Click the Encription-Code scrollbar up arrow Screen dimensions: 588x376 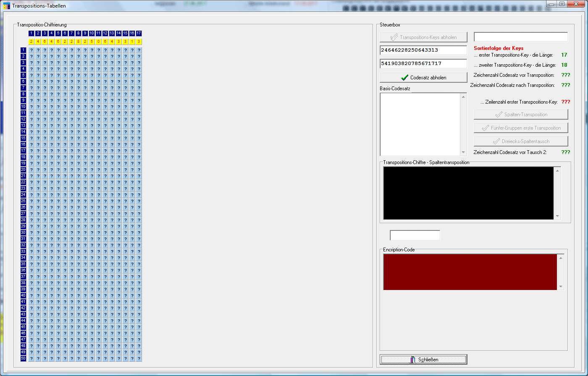click(560, 258)
